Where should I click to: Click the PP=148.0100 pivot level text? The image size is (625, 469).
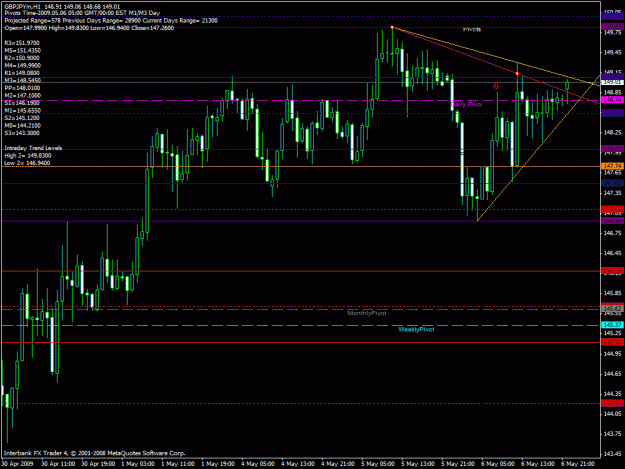[22, 88]
